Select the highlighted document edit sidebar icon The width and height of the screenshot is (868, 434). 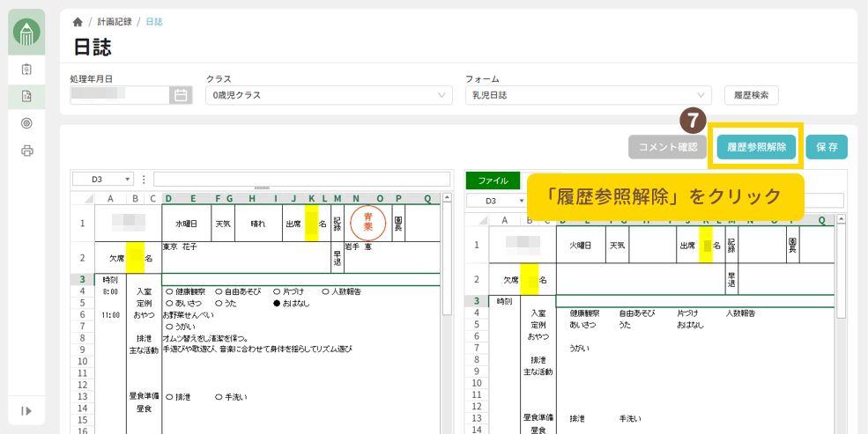click(x=27, y=96)
